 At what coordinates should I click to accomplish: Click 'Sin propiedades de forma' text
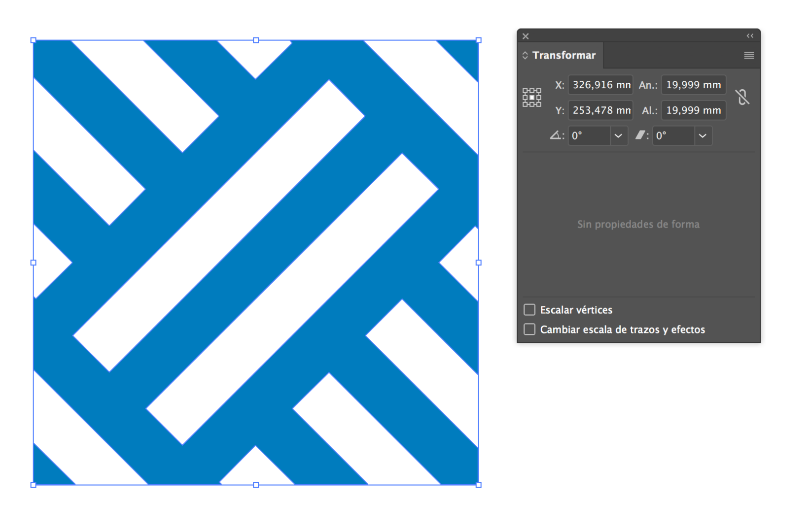tap(638, 224)
